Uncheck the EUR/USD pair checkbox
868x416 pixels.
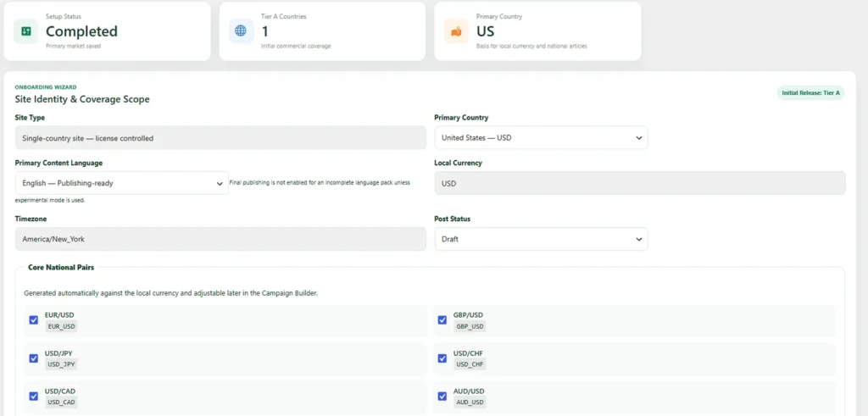(33, 319)
